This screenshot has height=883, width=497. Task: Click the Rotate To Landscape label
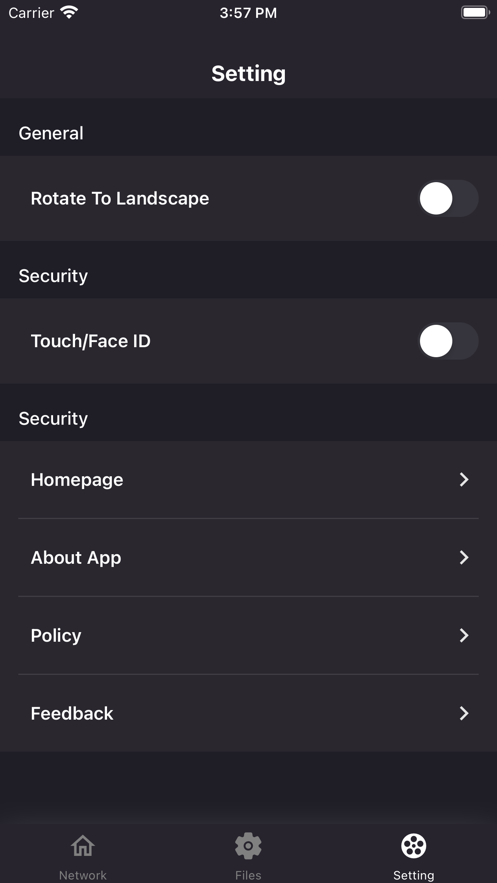[x=120, y=199]
